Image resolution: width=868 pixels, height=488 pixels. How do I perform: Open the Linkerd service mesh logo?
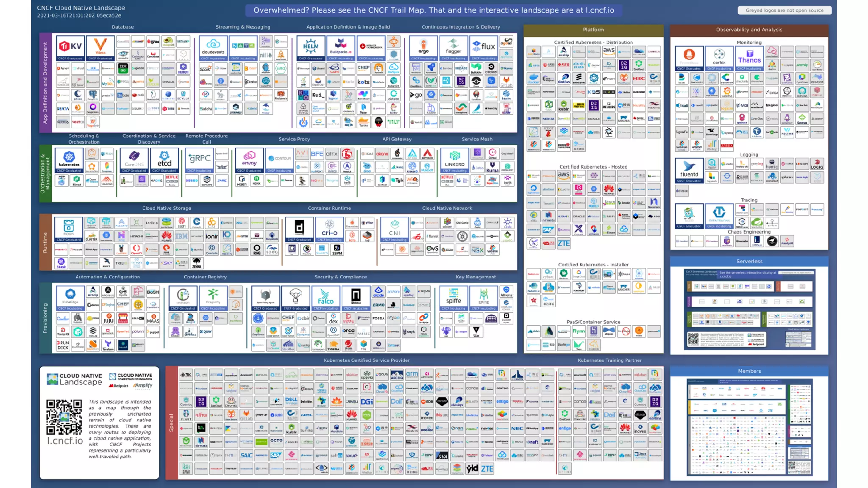454,160
